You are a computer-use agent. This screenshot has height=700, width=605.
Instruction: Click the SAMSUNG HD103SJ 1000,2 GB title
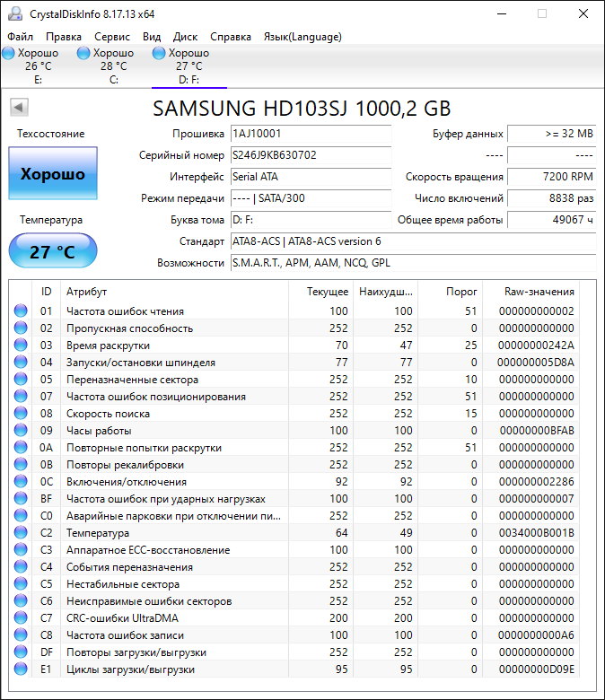click(x=302, y=109)
